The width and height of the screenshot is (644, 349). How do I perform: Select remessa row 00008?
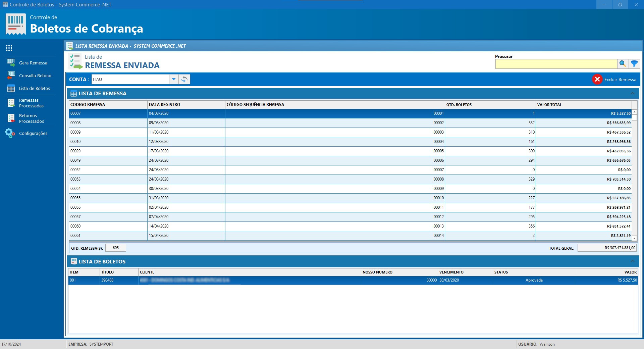click(107, 123)
